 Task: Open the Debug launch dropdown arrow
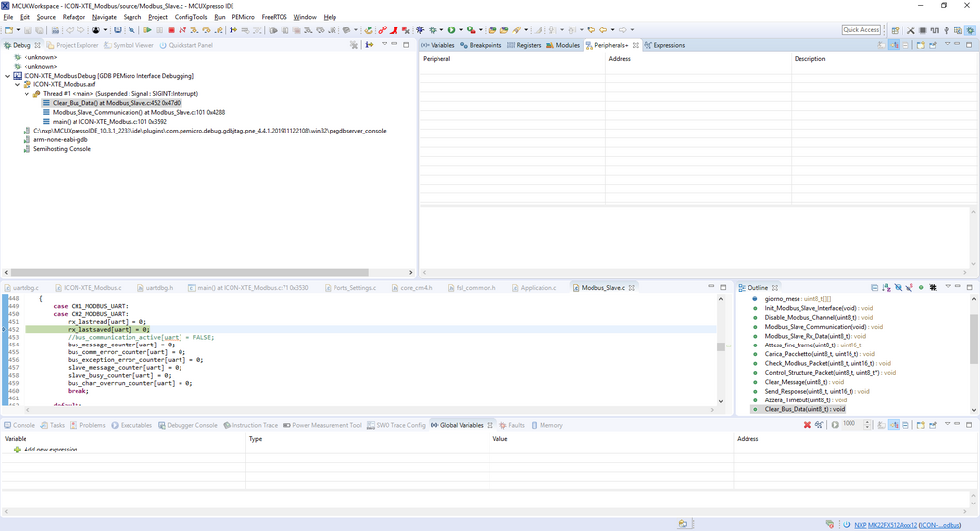pyautogui.click(x=441, y=30)
